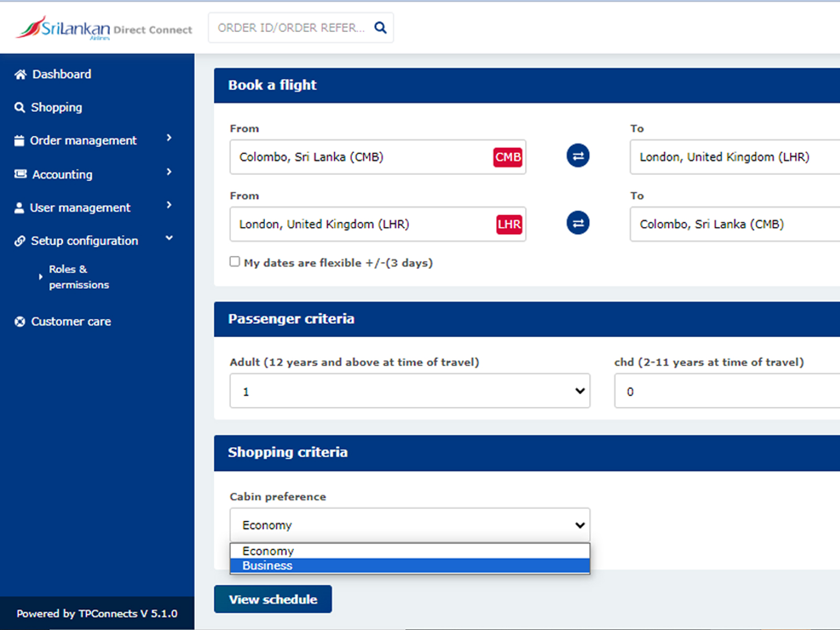The width and height of the screenshot is (840, 630).
Task: Click the red CMB airport code badge
Action: (507, 157)
